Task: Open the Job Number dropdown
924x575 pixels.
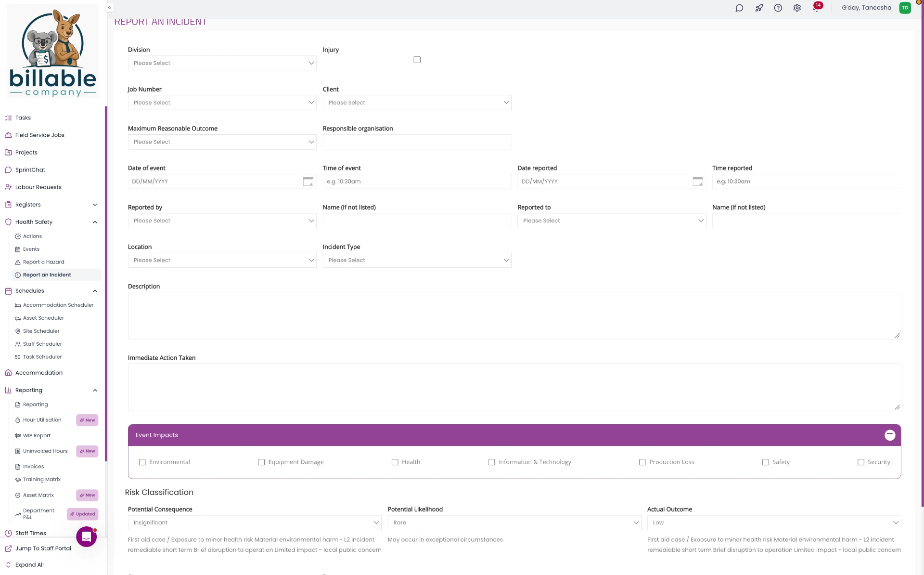Action: (222, 103)
